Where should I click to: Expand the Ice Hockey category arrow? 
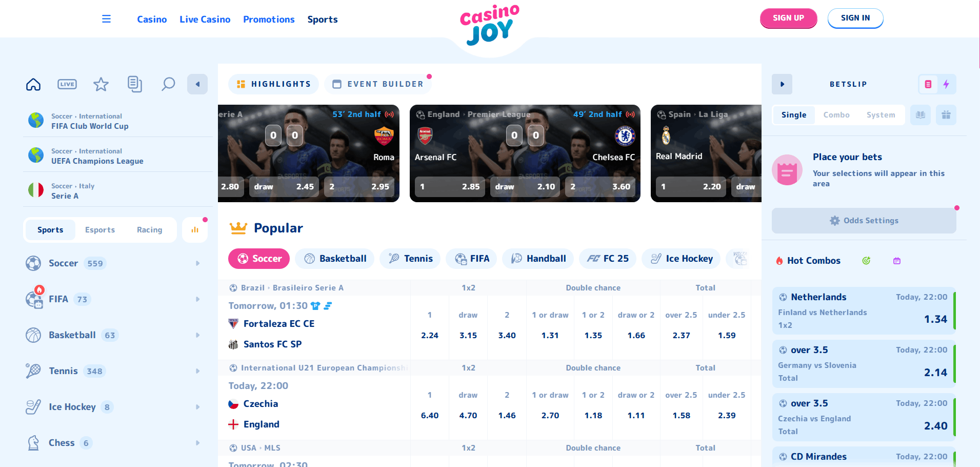(x=197, y=407)
